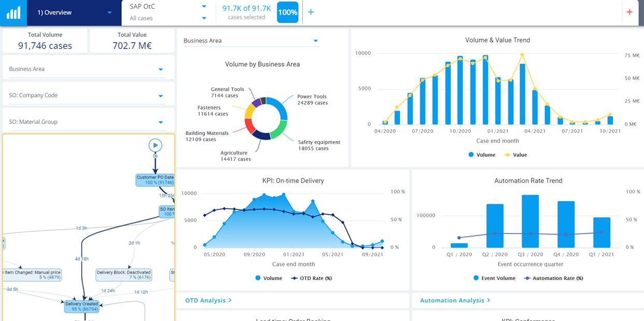Select the Delivery Created node in the process map
Screen dimensions: 644x321
82,307
